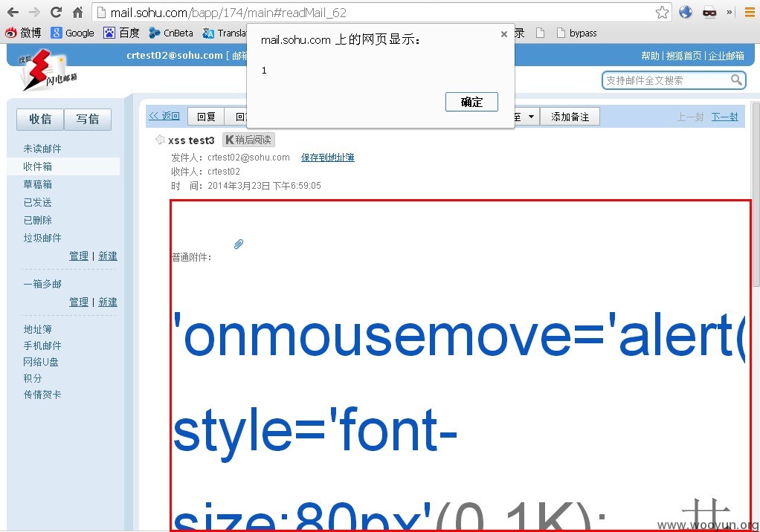This screenshot has width=760, height=532.
Task: Click the 收信 button
Action: tap(40, 119)
